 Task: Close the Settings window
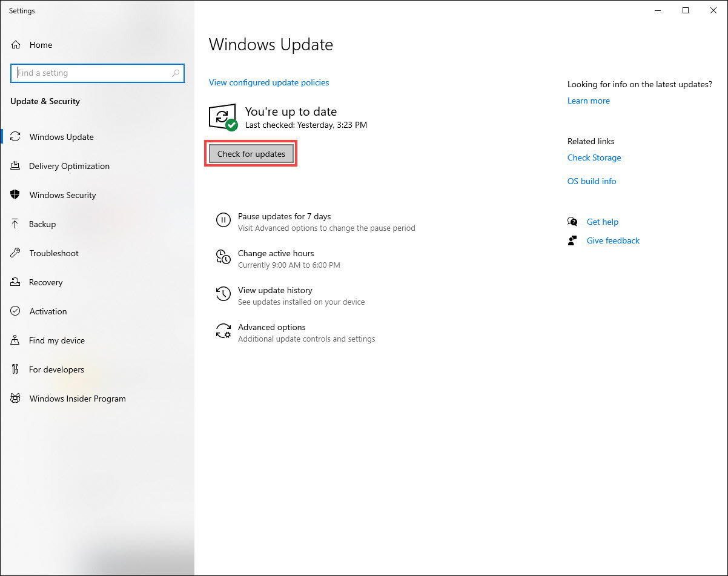pyautogui.click(x=713, y=10)
